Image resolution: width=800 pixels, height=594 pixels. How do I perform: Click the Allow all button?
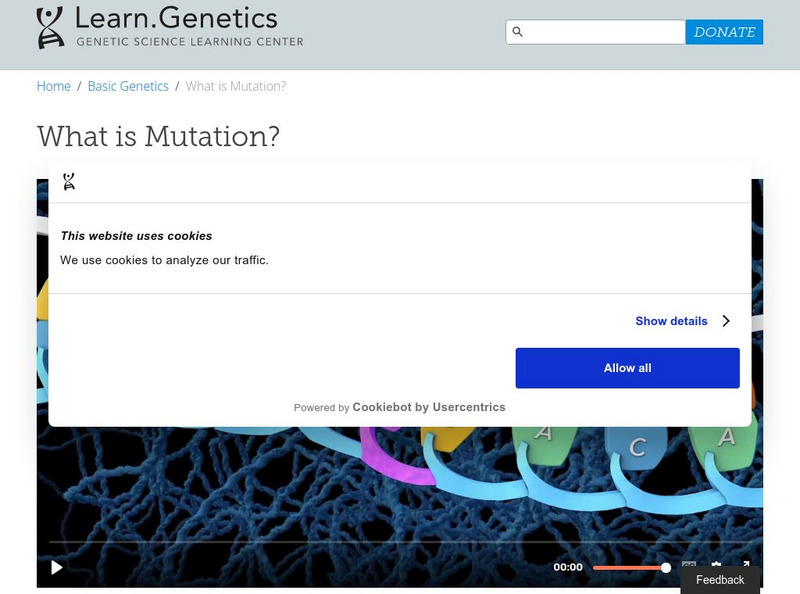(x=627, y=367)
